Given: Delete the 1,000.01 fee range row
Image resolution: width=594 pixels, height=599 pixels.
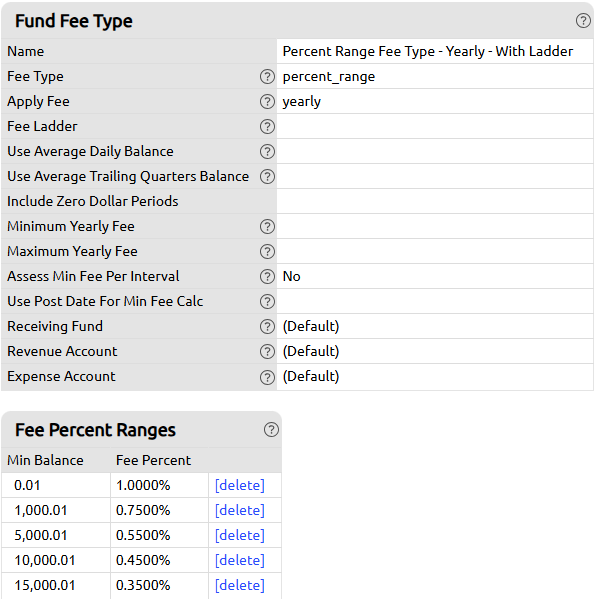Looking at the screenshot, I should [x=240, y=510].
